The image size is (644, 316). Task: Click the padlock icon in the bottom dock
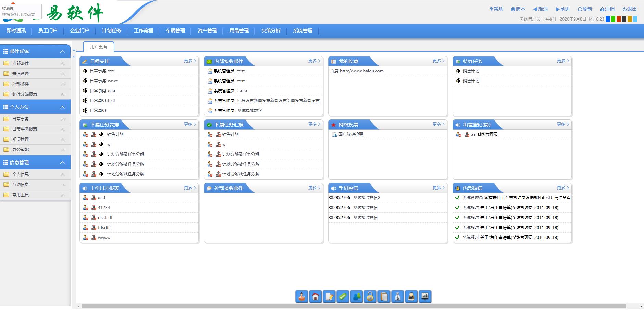(370, 296)
